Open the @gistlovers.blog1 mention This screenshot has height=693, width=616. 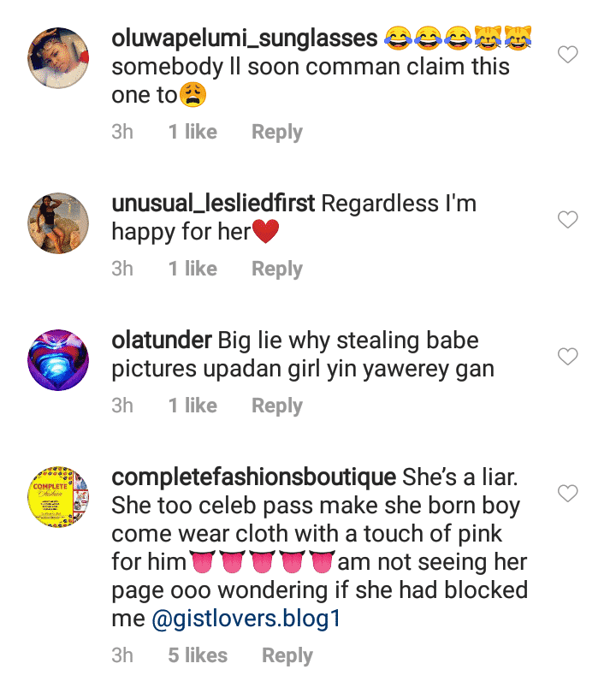tap(246, 619)
